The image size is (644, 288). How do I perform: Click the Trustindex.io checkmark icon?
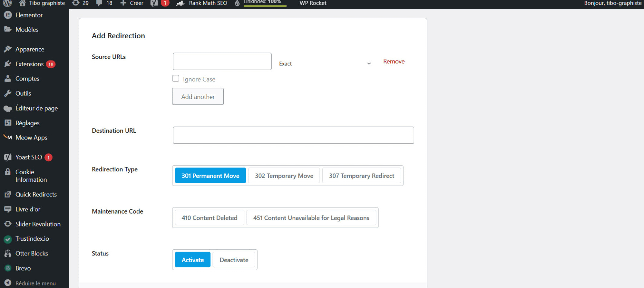(8, 239)
